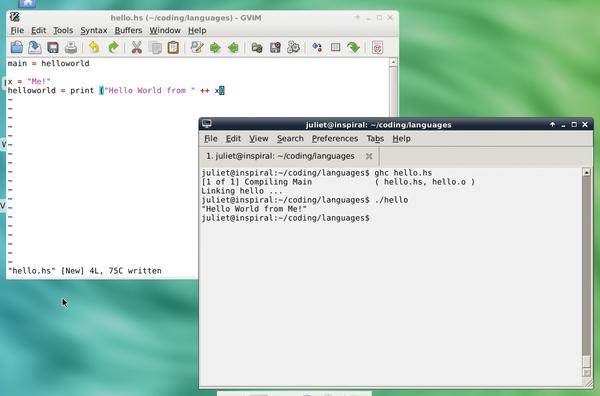The width and height of the screenshot is (600, 396).
Task: Open the Syntax menu in GVIM
Action: pos(94,30)
